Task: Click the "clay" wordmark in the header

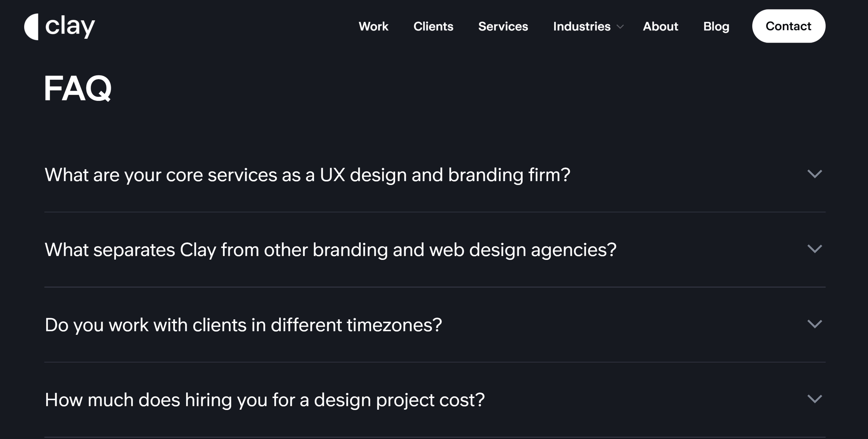Action: point(70,26)
